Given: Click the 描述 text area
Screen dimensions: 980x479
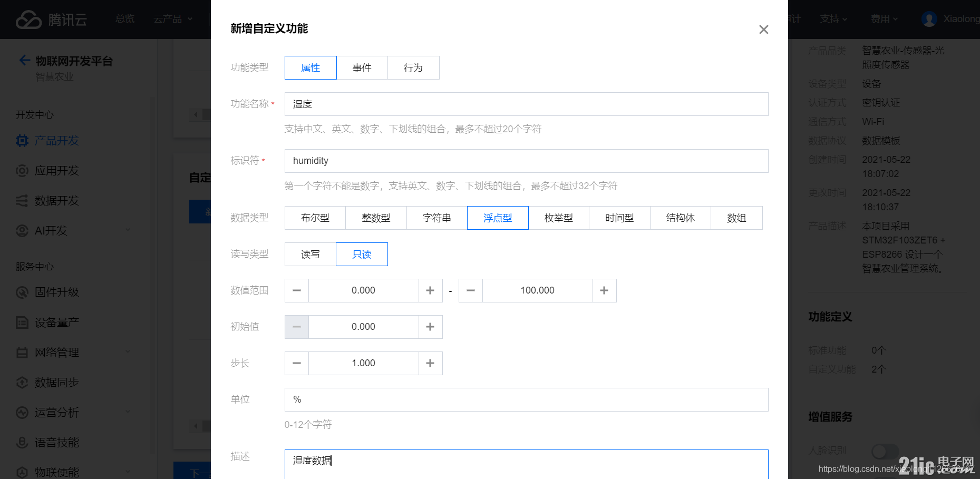Looking at the screenshot, I should (x=526, y=464).
